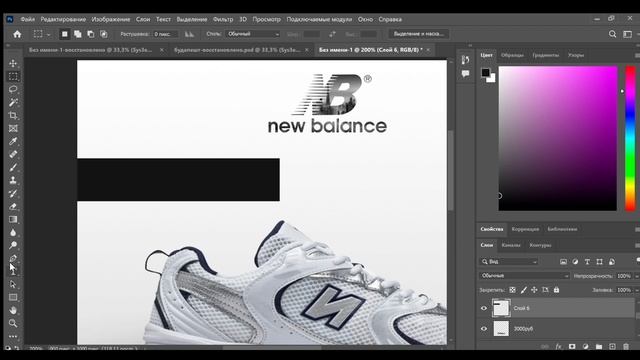640x360 pixels.
Task: Toggle pixel layer filter
Action: (563, 262)
